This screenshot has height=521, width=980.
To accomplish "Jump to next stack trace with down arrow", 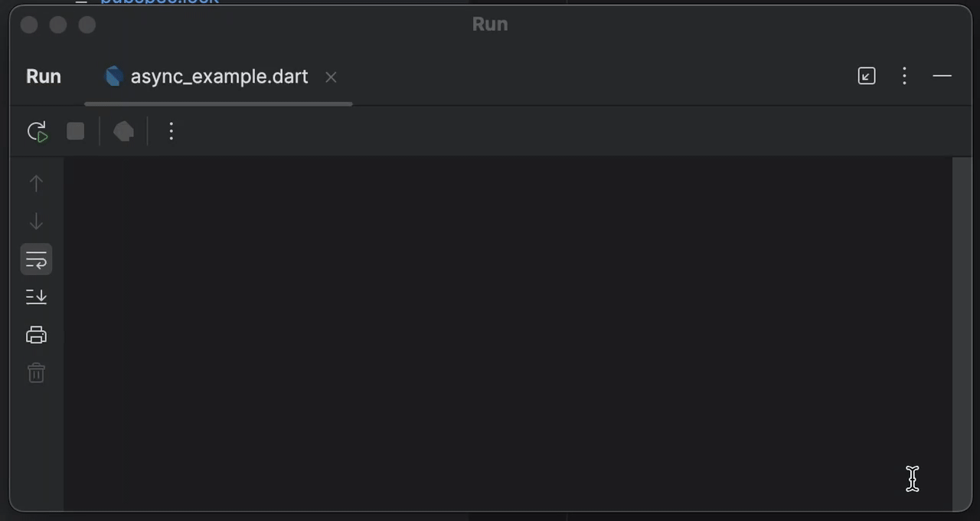I will (x=36, y=222).
